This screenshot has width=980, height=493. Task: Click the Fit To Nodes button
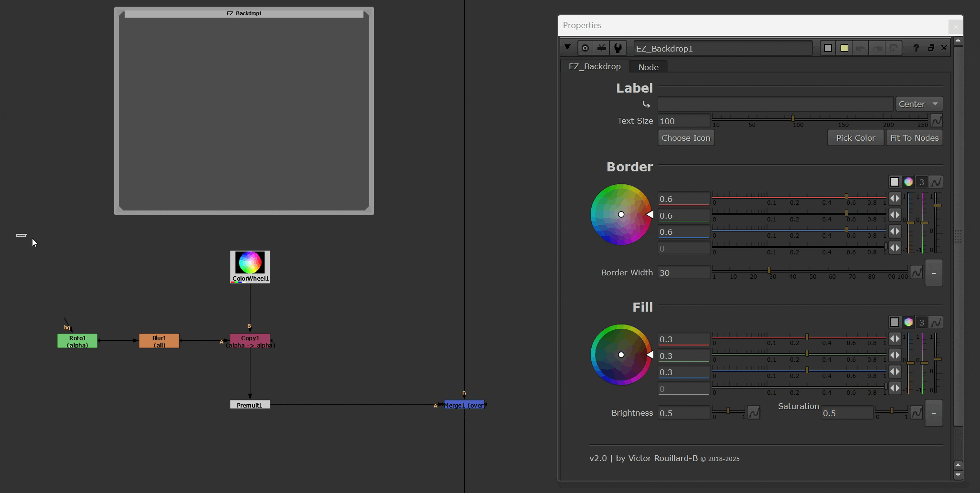[914, 138]
